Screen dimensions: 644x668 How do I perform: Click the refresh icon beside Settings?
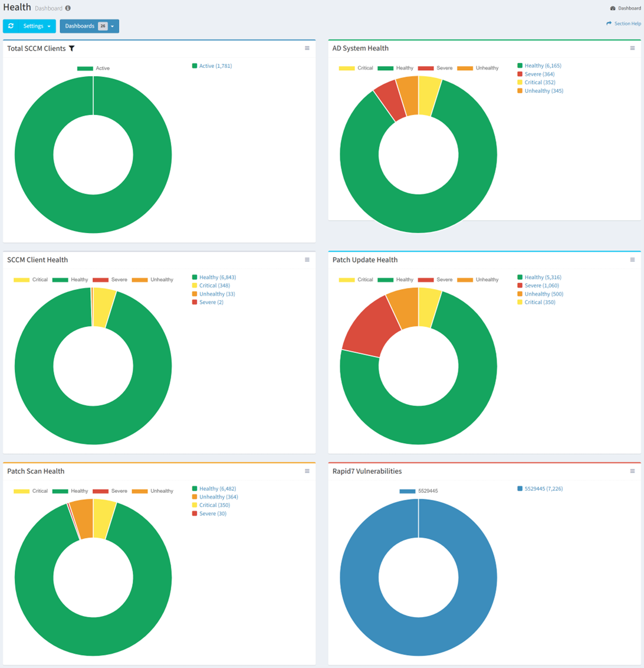pos(11,26)
